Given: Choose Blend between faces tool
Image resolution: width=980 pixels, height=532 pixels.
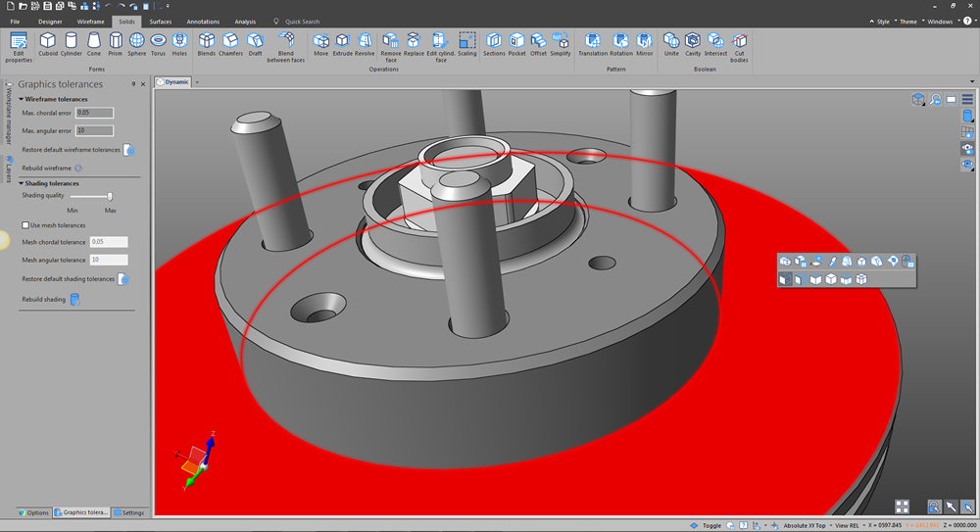Looking at the screenshot, I should [285, 47].
